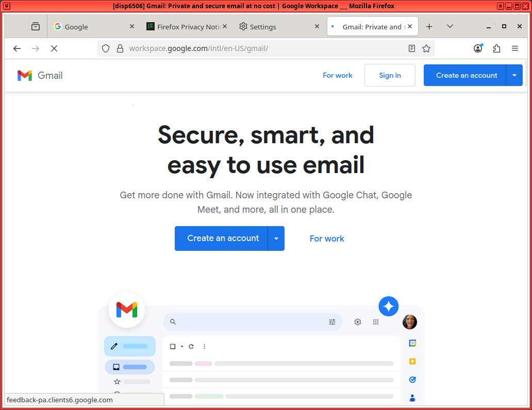
Task: Switch to the Google tab
Action: point(88,27)
